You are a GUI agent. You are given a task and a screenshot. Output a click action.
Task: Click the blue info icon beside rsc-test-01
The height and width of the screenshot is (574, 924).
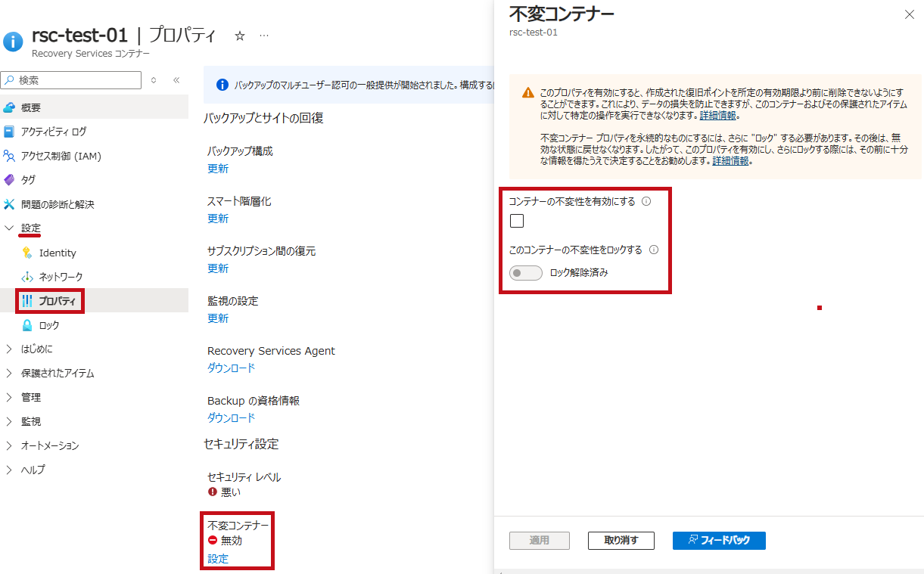[x=14, y=41]
